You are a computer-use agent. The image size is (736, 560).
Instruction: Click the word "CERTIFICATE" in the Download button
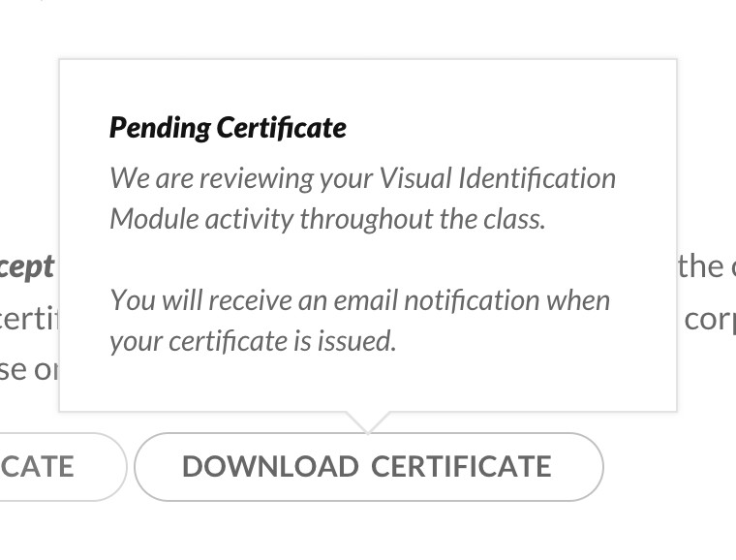point(461,467)
